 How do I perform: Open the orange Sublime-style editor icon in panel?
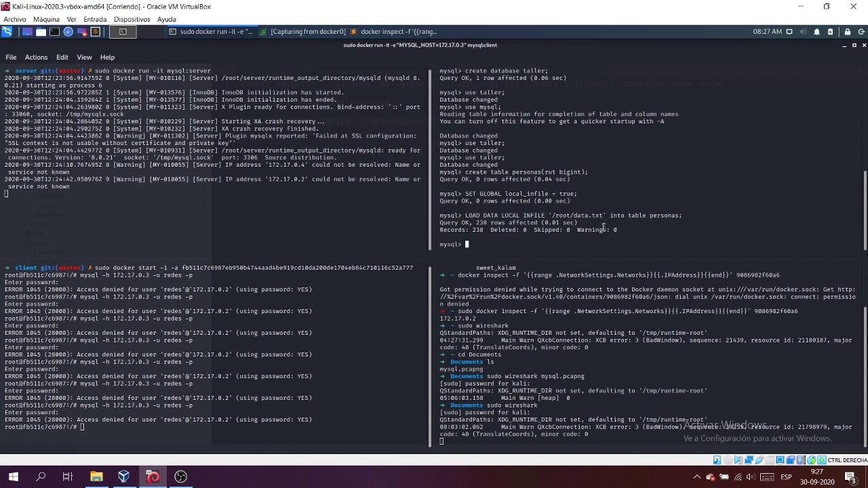96,32
